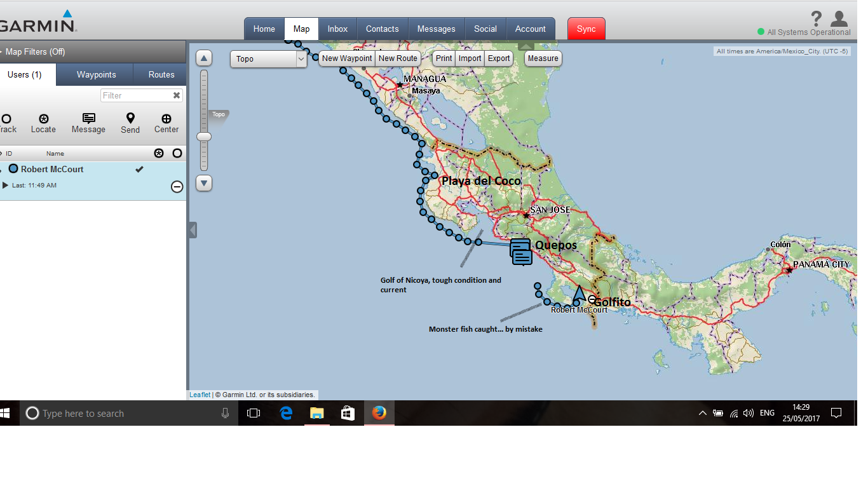The image size is (868, 488).
Task: Collapse the sidebar with the left arrow chevron
Action: (x=192, y=229)
